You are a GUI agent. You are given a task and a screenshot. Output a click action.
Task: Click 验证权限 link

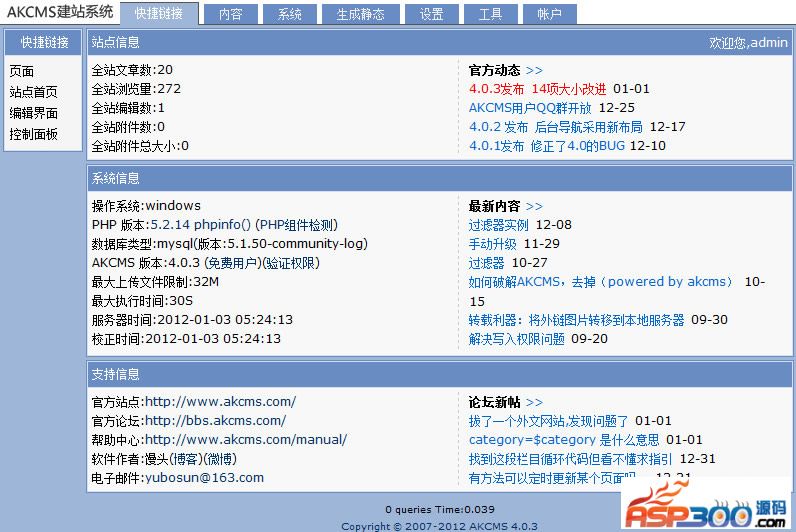[x=291, y=263]
